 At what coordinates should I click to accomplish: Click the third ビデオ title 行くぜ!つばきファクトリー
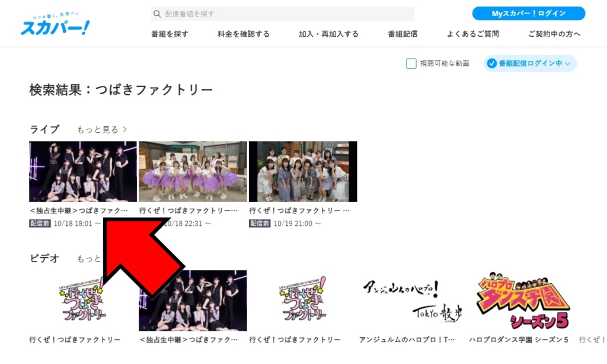coord(295,340)
